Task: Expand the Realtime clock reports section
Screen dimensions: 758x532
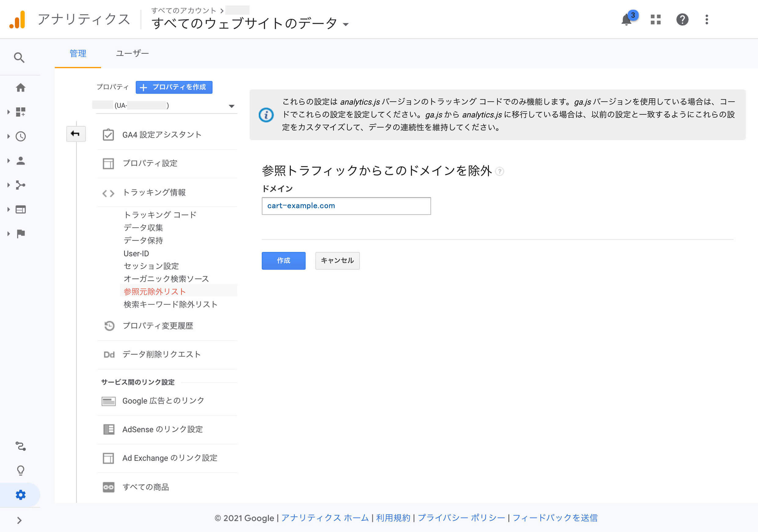Action: click(20, 136)
